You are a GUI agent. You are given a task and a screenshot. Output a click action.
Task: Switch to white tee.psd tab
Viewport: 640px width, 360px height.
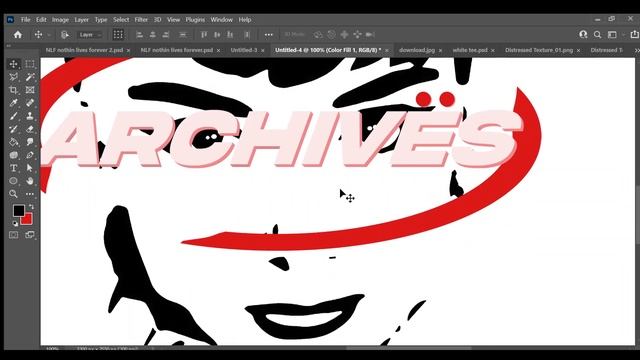[x=470, y=50]
